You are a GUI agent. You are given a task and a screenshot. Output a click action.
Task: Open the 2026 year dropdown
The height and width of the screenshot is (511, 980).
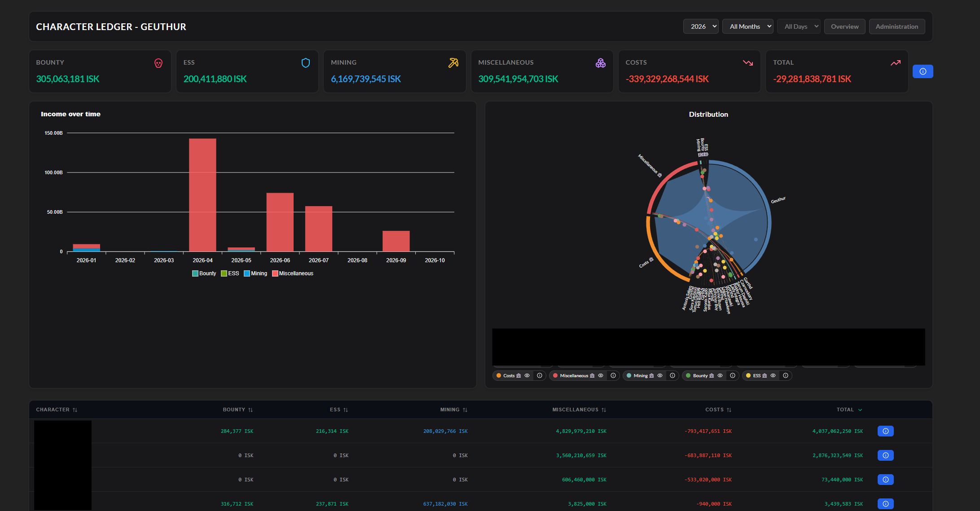click(x=701, y=26)
